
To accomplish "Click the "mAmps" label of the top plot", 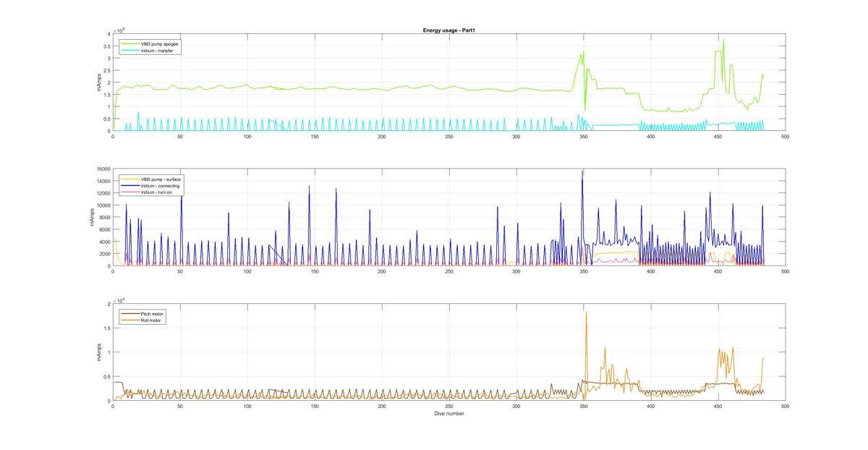I will (x=99, y=82).
